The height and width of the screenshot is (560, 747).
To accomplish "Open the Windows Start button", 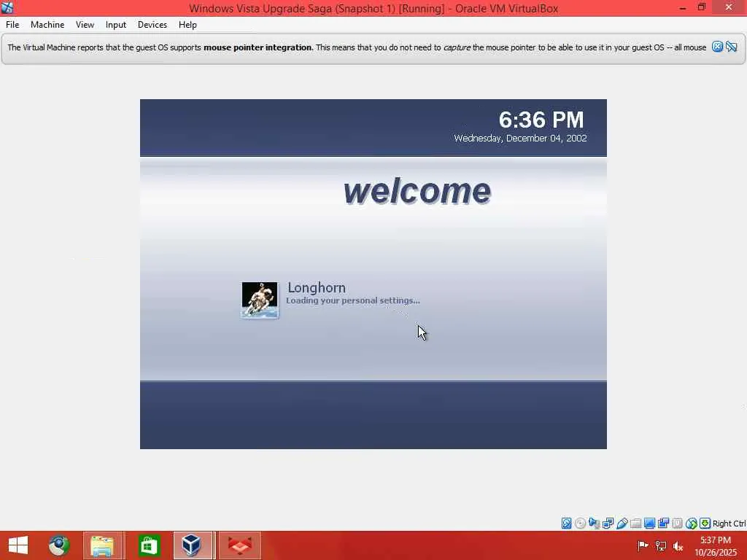I will click(x=18, y=545).
